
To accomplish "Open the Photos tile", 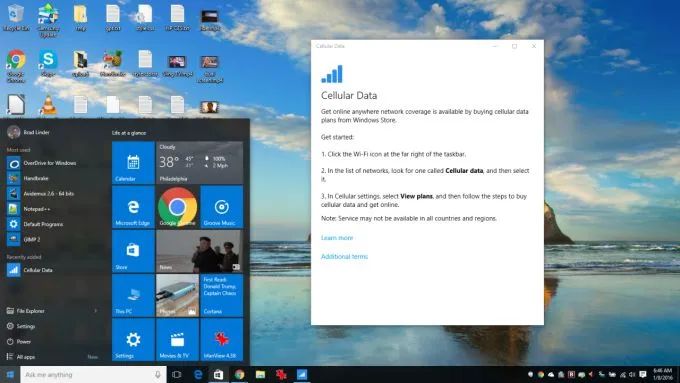I will (177, 295).
